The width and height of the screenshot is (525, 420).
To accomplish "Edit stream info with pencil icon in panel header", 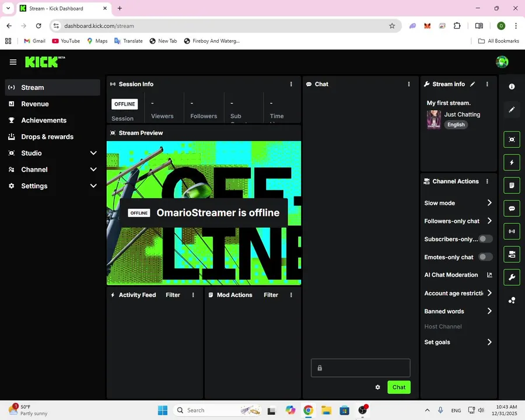I will [473, 84].
